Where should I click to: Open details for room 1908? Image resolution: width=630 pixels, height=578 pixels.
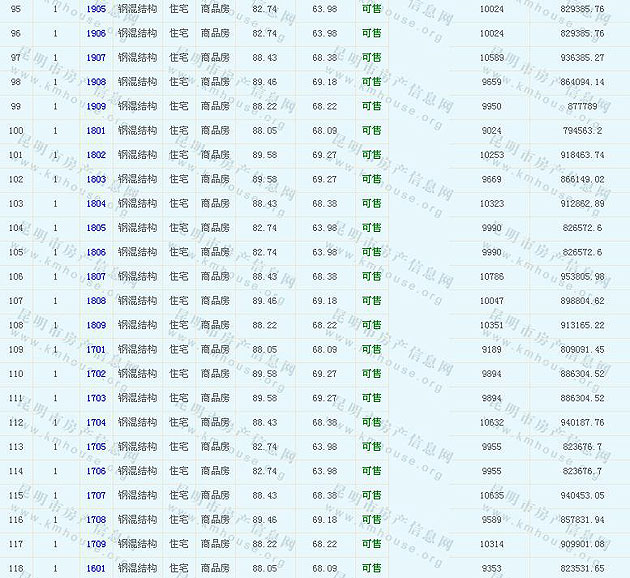(96, 82)
